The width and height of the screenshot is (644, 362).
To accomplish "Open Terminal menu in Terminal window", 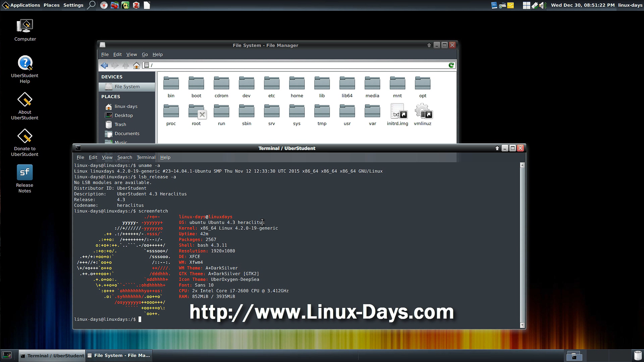I will pos(146,157).
